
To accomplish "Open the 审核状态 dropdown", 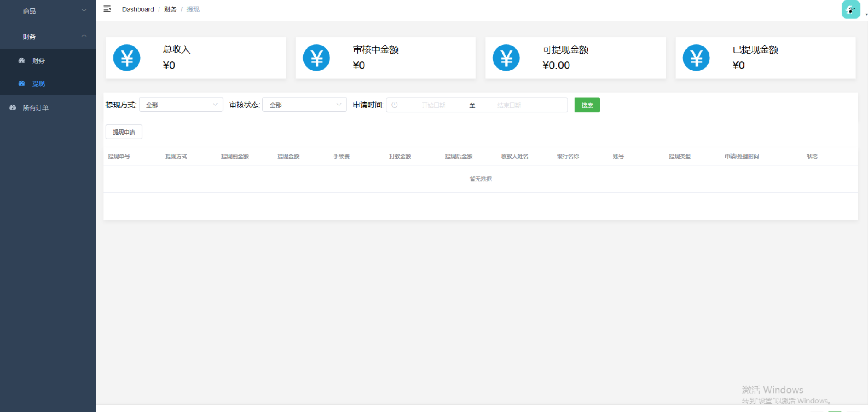I will click(304, 105).
